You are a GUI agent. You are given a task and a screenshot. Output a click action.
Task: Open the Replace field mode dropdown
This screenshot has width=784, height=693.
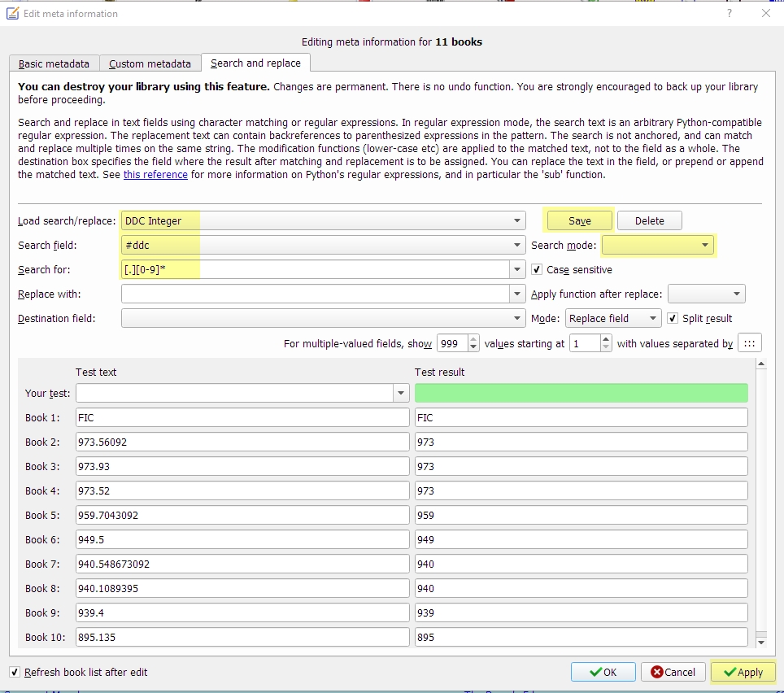coord(613,318)
